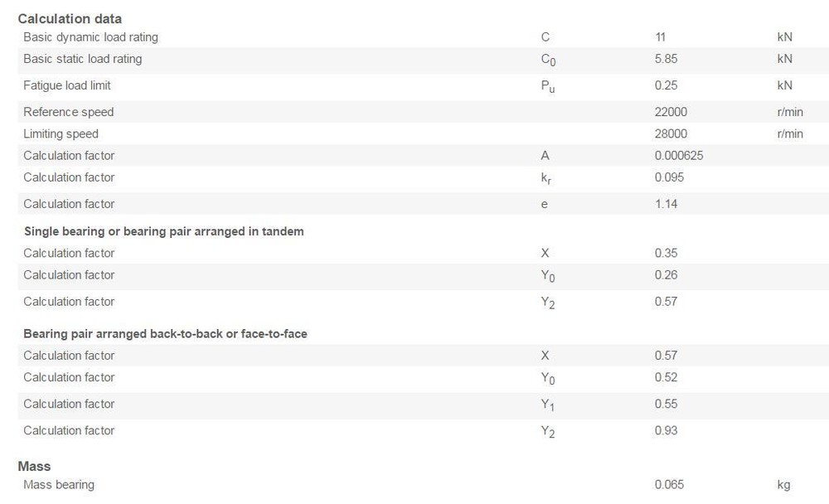The width and height of the screenshot is (829, 504).
Task: Click the Reference speed value 22000
Action: [x=671, y=112]
